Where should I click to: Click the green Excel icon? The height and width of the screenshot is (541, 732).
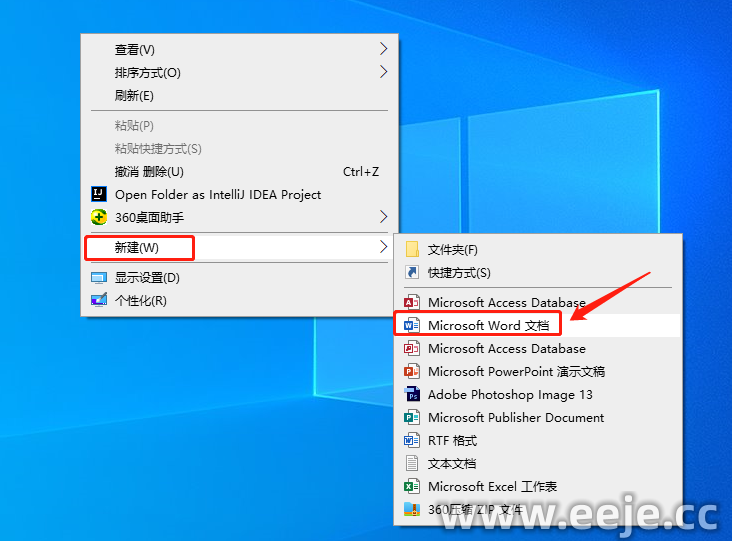pos(411,486)
